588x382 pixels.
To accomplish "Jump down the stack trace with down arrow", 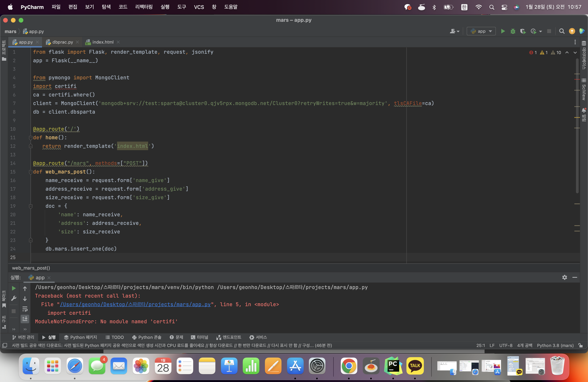I will point(25,299).
